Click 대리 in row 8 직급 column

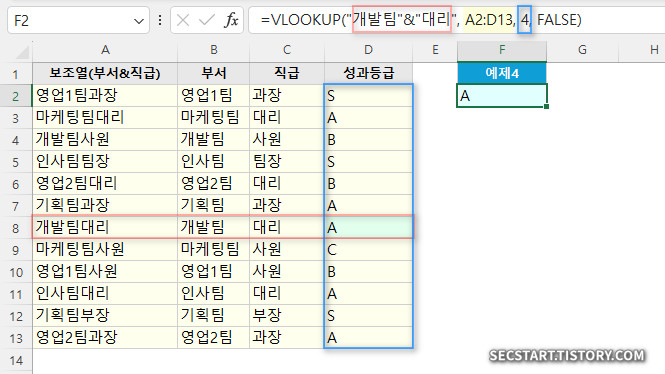click(x=287, y=227)
